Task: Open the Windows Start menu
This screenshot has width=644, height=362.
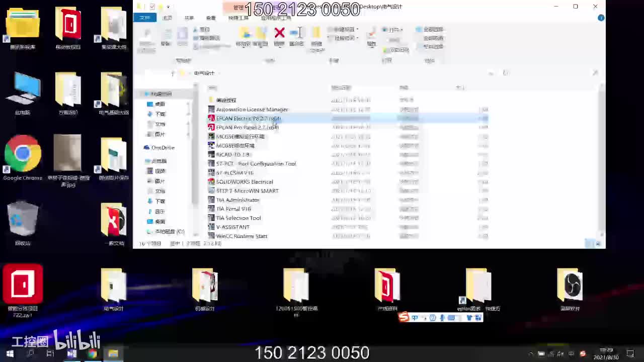Action: pos(10,354)
